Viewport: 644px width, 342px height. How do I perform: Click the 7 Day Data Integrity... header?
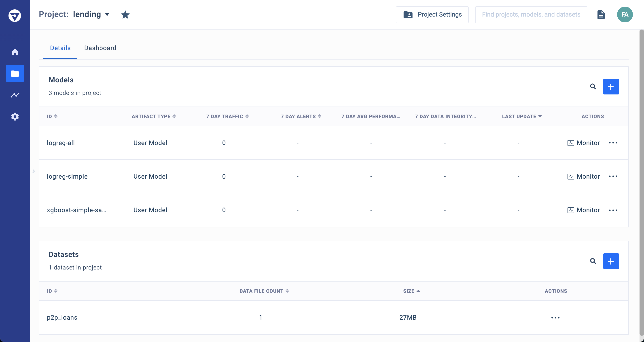point(445,116)
